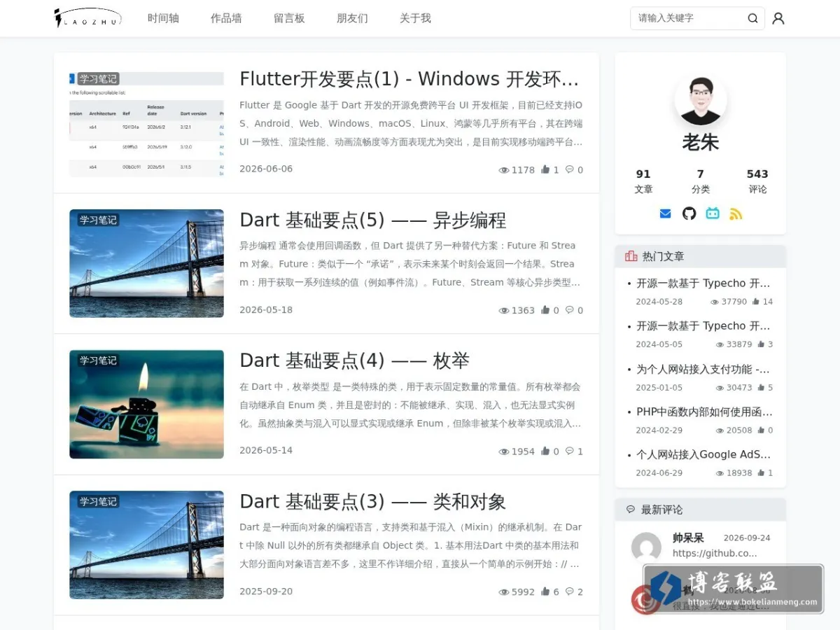This screenshot has width=840, height=630.
Task: Click comment link https://github.co...
Action: click(x=715, y=553)
